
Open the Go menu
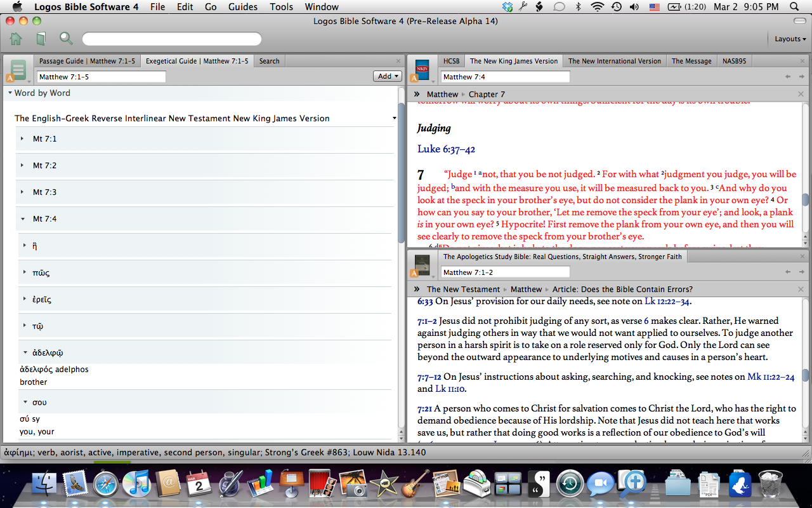click(x=211, y=7)
